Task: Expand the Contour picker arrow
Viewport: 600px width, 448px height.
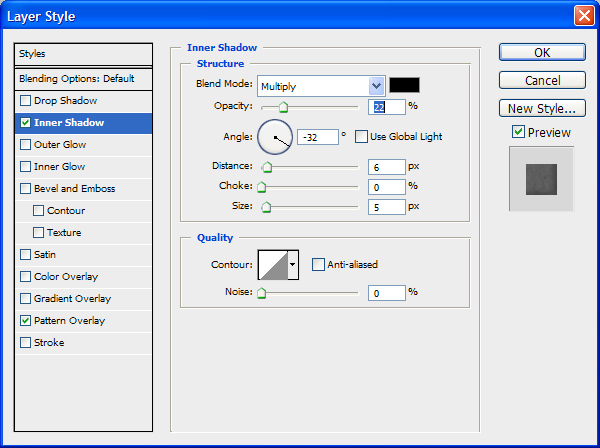Action: coord(293,264)
